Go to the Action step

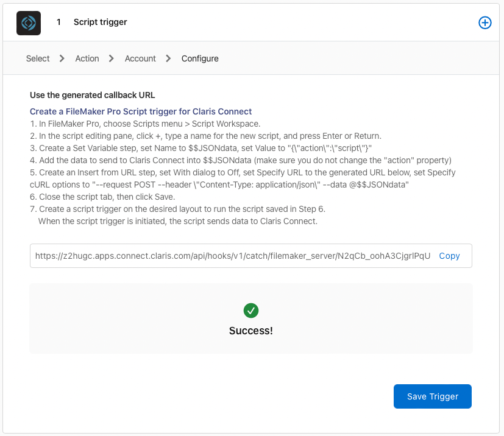coord(87,58)
